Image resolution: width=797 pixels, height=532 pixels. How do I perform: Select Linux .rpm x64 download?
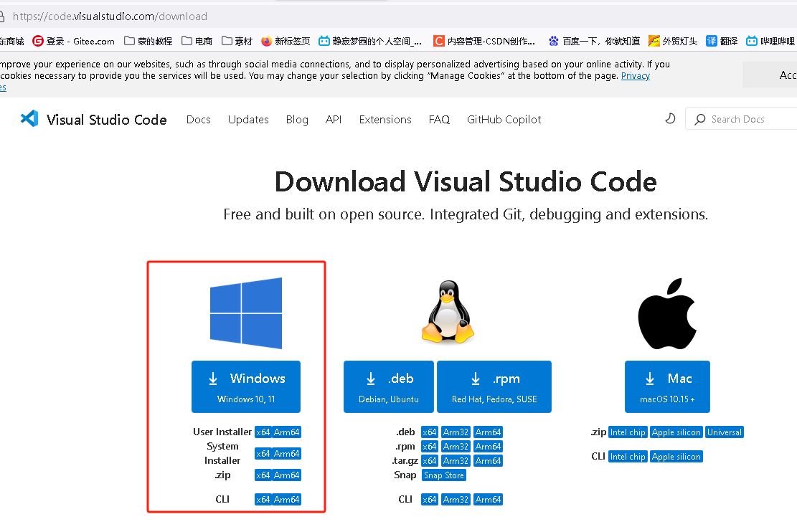click(430, 446)
